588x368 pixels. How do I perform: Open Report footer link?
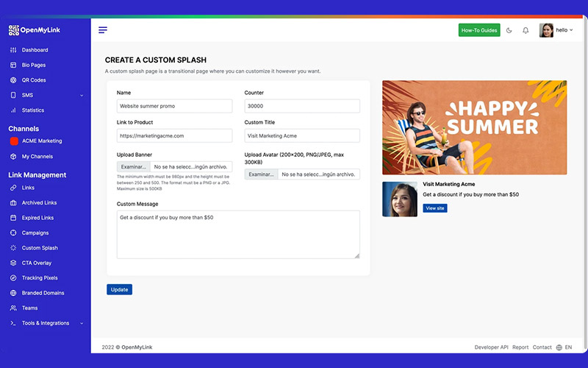click(x=520, y=347)
